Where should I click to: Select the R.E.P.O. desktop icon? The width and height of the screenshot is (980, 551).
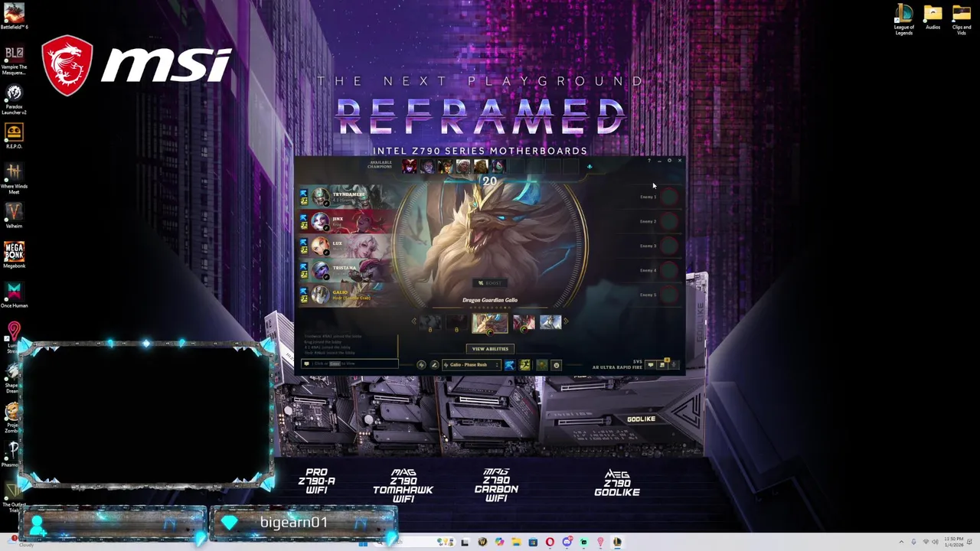click(x=14, y=135)
